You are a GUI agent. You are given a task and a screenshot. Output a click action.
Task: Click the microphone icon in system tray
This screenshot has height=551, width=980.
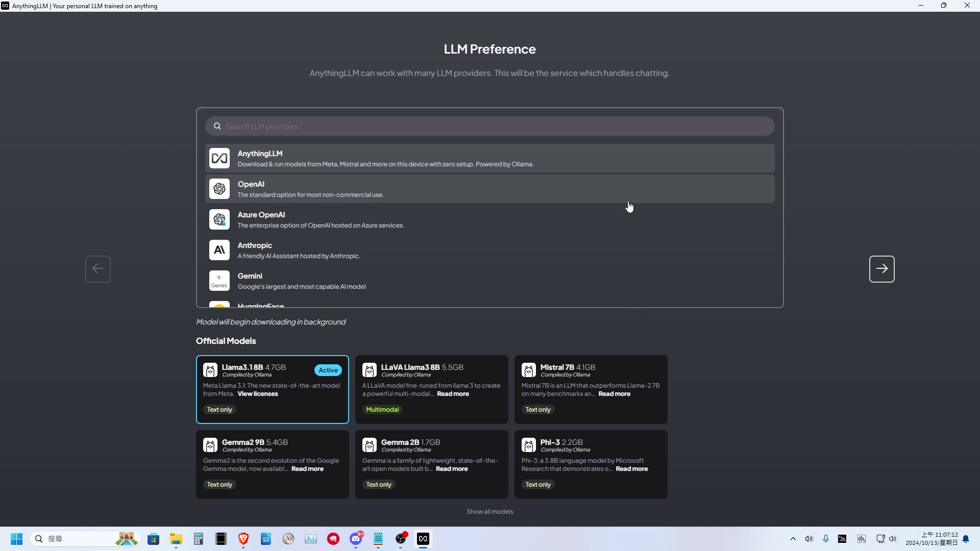pos(826,539)
